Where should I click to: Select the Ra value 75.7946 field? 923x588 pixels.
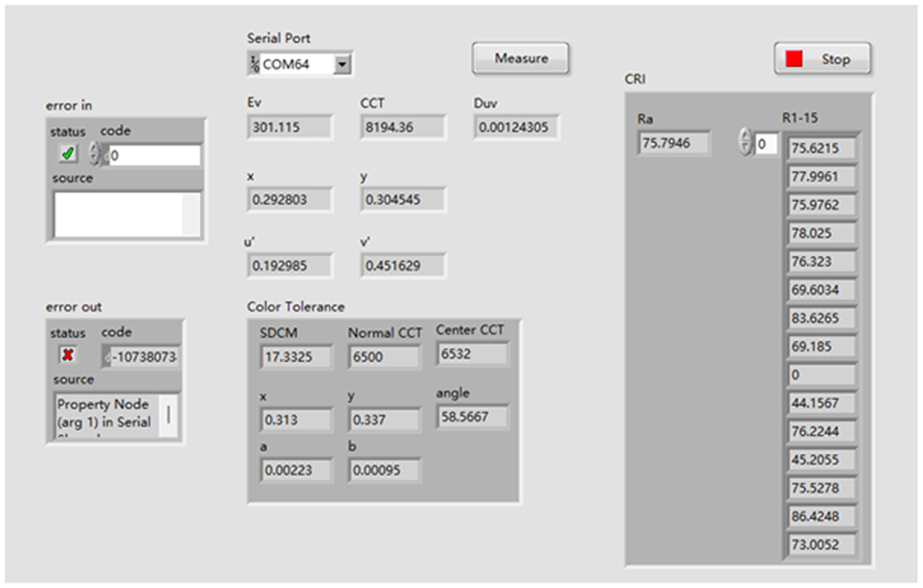674,144
